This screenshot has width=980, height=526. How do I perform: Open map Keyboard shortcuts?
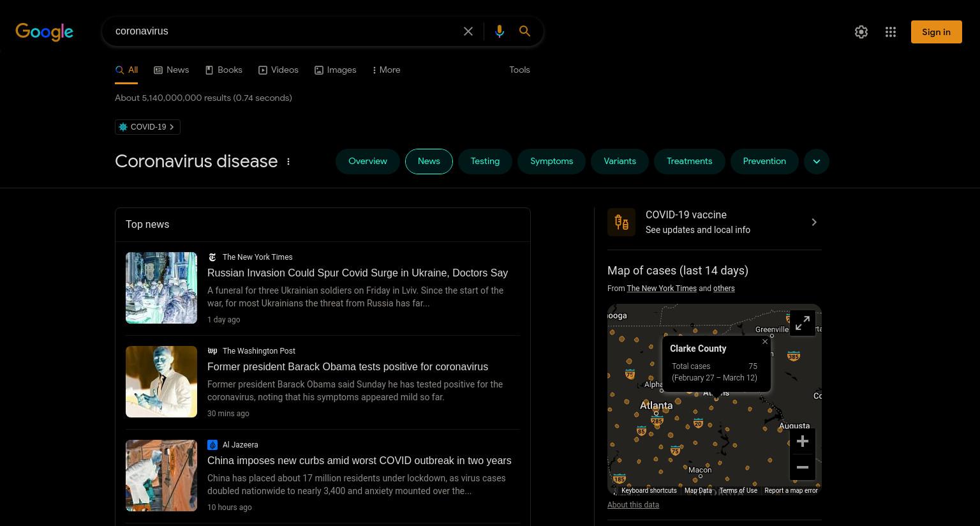[x=649, y=491]
